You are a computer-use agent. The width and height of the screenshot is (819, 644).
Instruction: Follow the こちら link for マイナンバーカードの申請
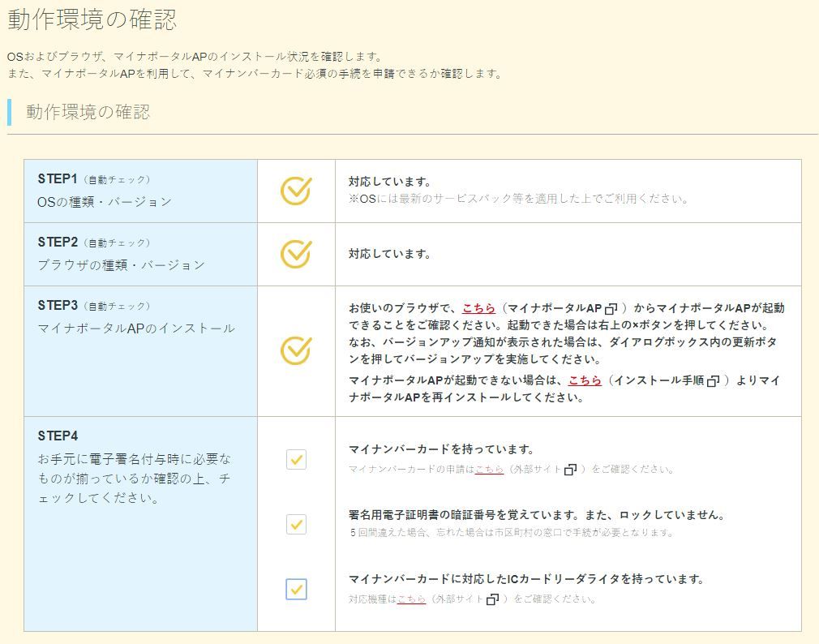(489, 470)
